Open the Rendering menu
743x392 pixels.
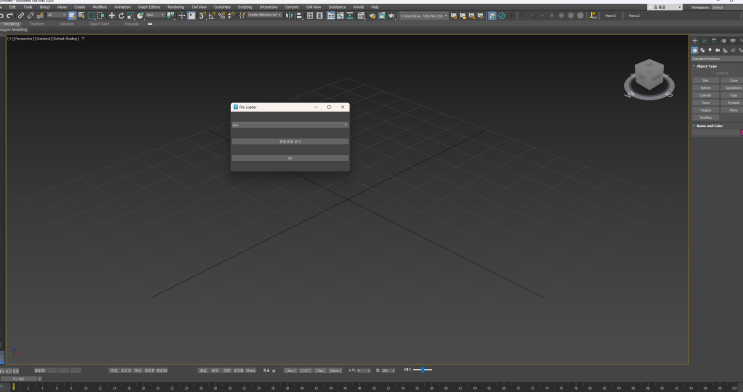tap(175, 7)
